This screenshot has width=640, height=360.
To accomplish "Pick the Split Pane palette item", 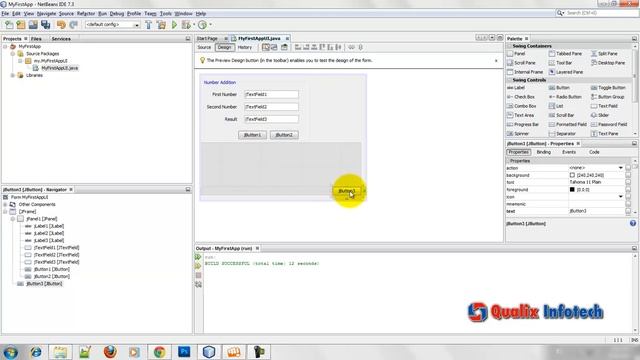I will 604,53.
